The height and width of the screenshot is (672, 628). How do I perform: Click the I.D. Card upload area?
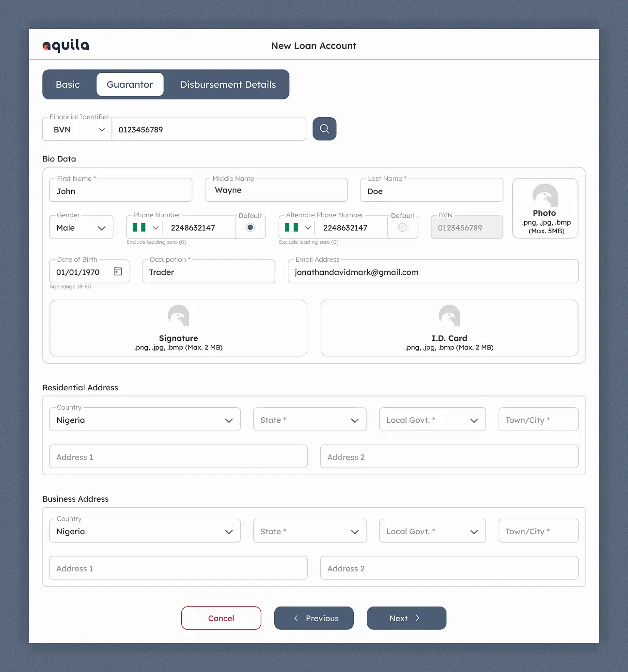[x=449, y=328]
